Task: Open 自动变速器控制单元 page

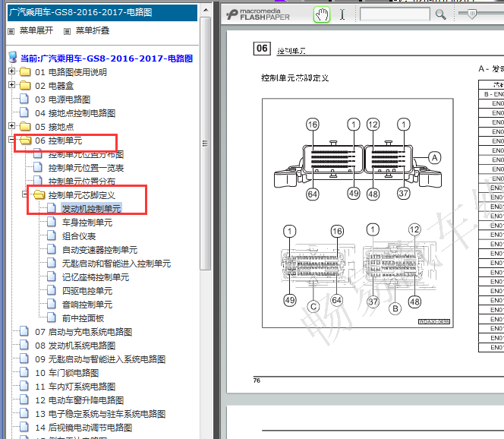Action: point(99,250)
